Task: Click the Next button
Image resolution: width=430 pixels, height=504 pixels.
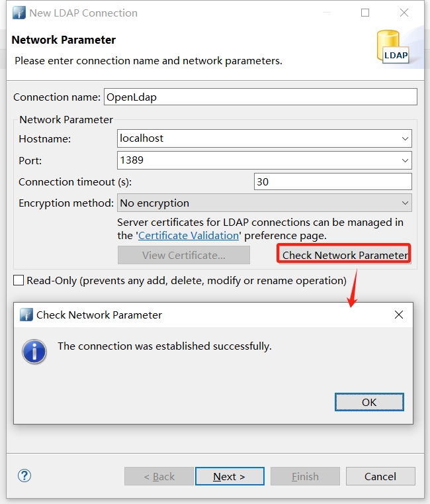Action: (x=230, y=476)
